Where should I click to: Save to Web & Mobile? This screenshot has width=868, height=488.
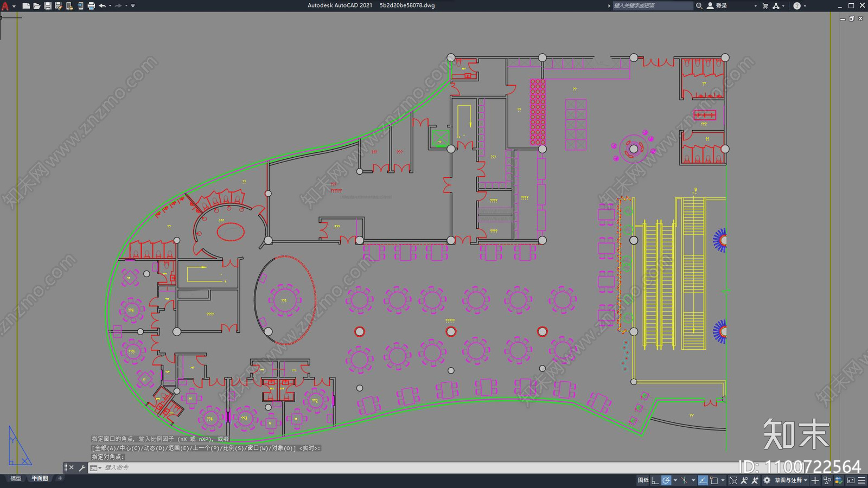pyautogui.click(x=80, y=6)
